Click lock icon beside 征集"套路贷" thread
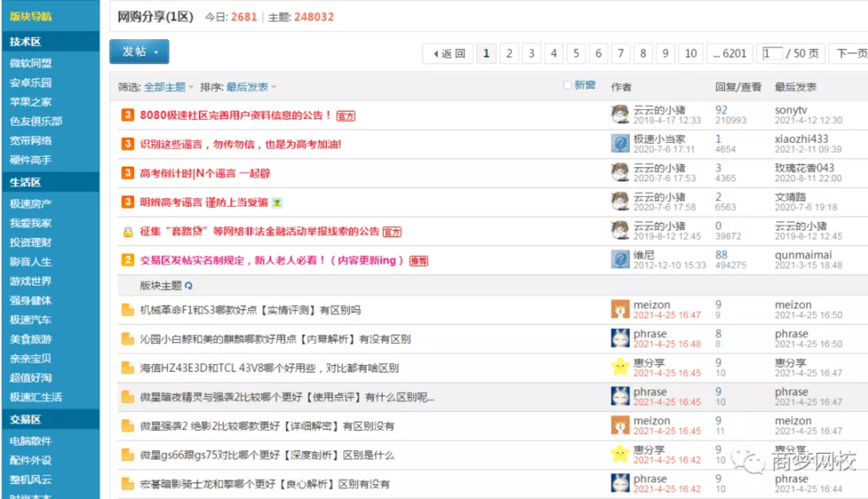 pos(128,231)
